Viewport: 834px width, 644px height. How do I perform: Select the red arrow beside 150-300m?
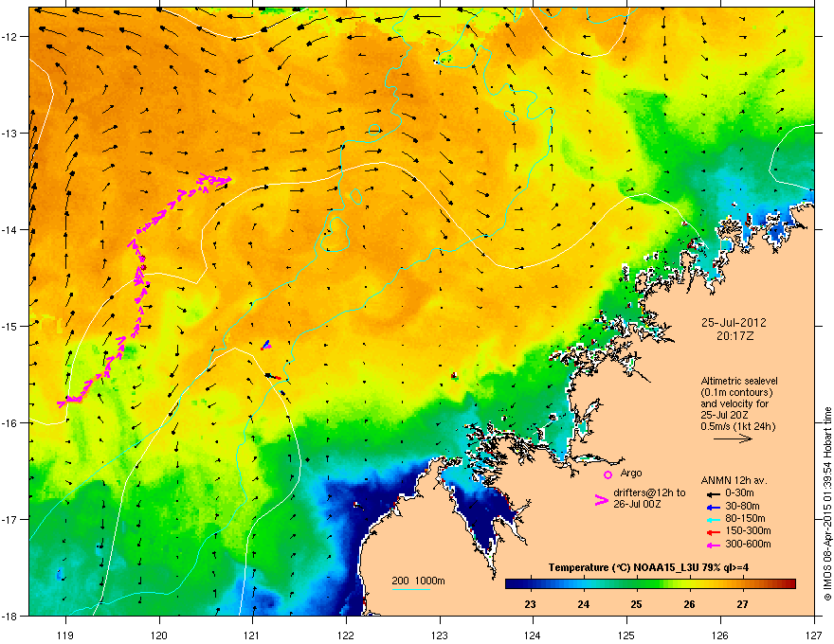coord(714,531)
